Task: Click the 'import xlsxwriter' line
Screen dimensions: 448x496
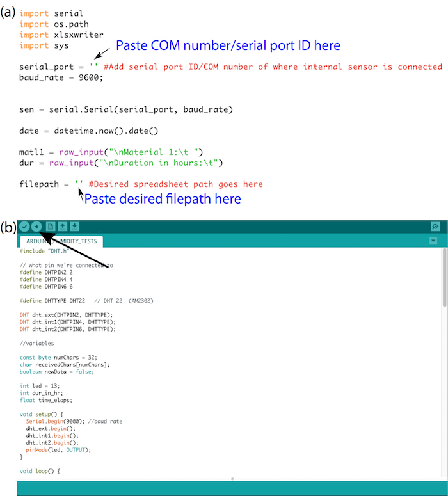Action: [x=61, y=35]
